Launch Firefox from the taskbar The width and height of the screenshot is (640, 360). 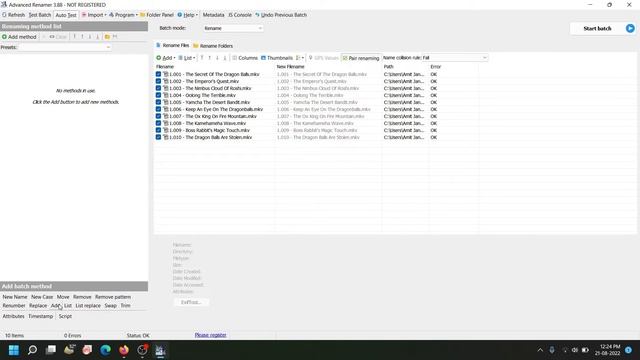coord(124,350)
